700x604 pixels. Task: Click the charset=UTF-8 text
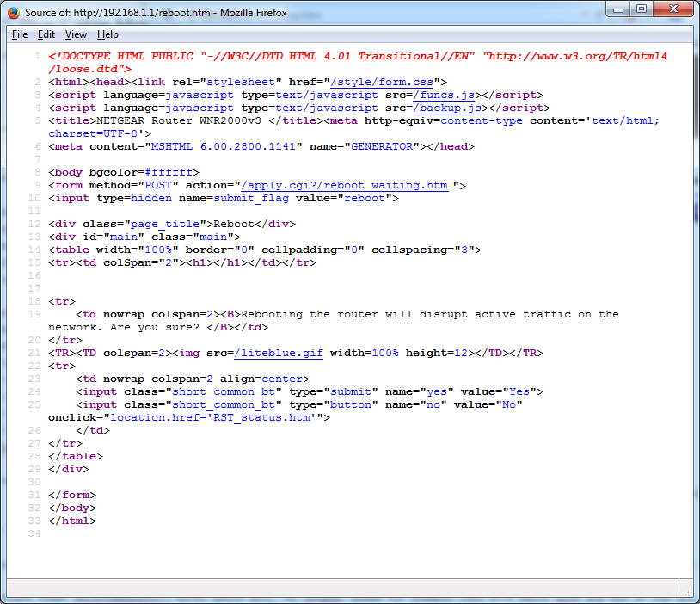pos(93,134)
